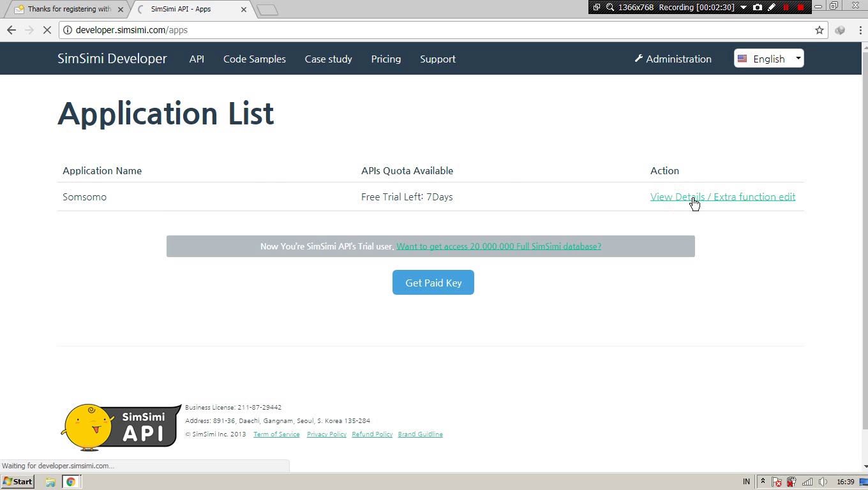This screenshot has height=490, width=868.
Task: Click the recorder window-mode icon
Action: 597,7
